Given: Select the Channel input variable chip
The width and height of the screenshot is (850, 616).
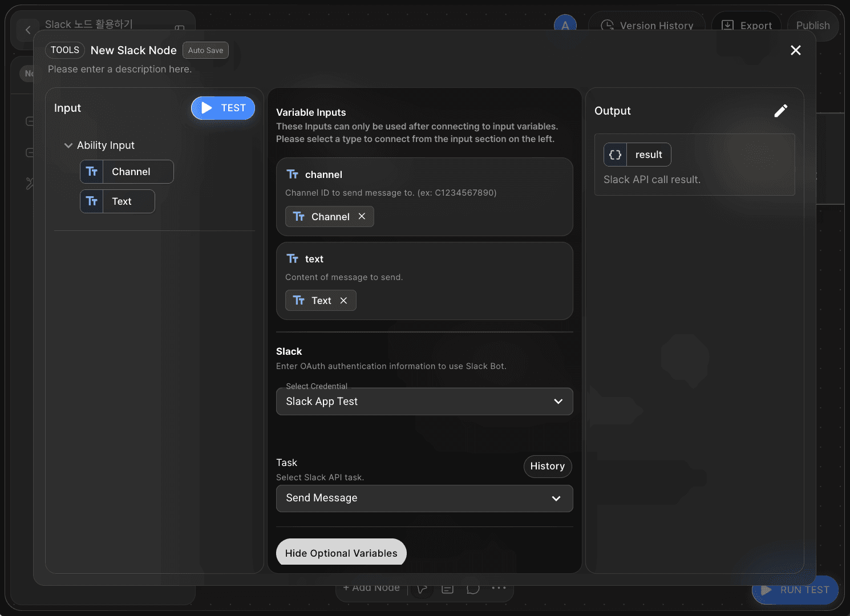Looking at the screenshot, I should (x=127, y=172).
